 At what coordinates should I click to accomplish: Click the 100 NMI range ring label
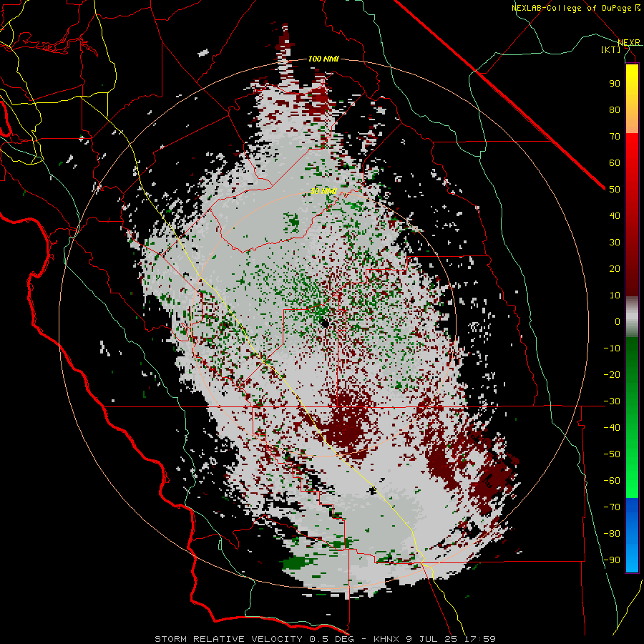pyautogui.click(x=323, y=59)
